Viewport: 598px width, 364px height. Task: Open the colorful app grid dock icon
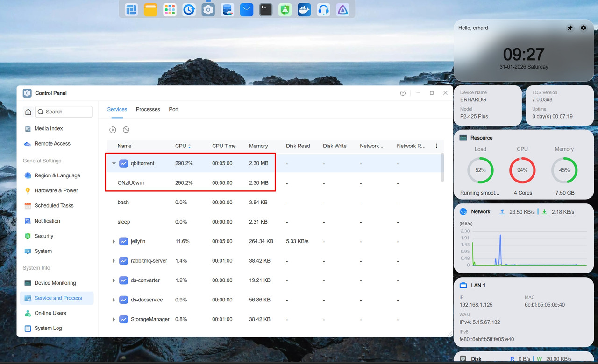pos(170,9)
